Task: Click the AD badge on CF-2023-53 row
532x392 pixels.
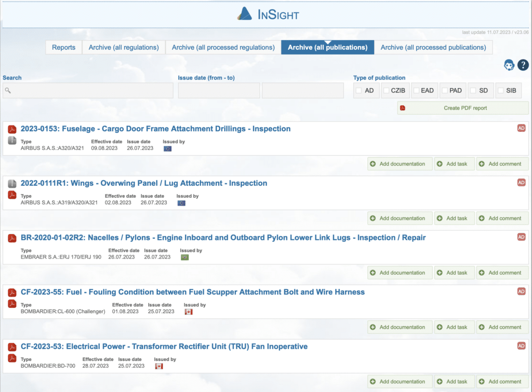Action: (522, 346)
